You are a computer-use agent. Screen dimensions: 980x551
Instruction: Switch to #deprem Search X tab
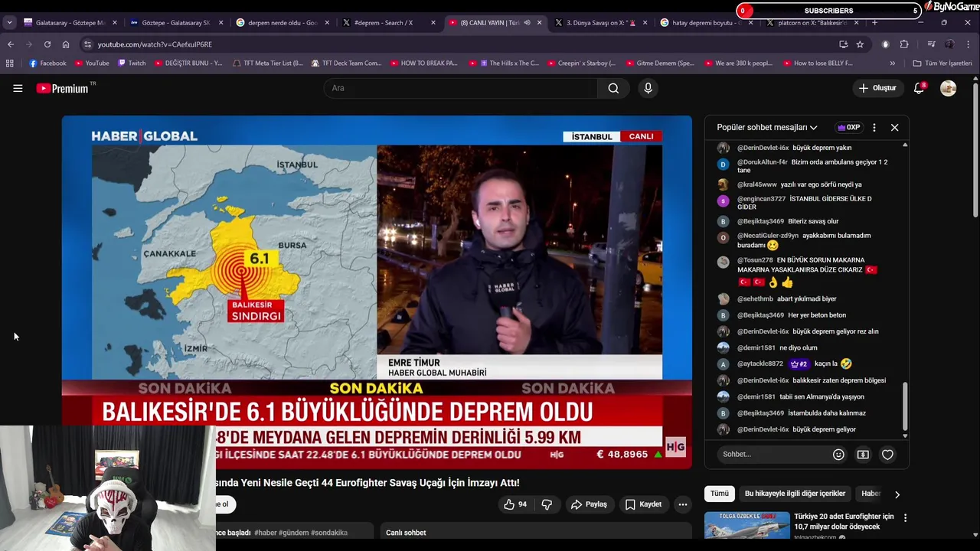(x=388, y=23)
